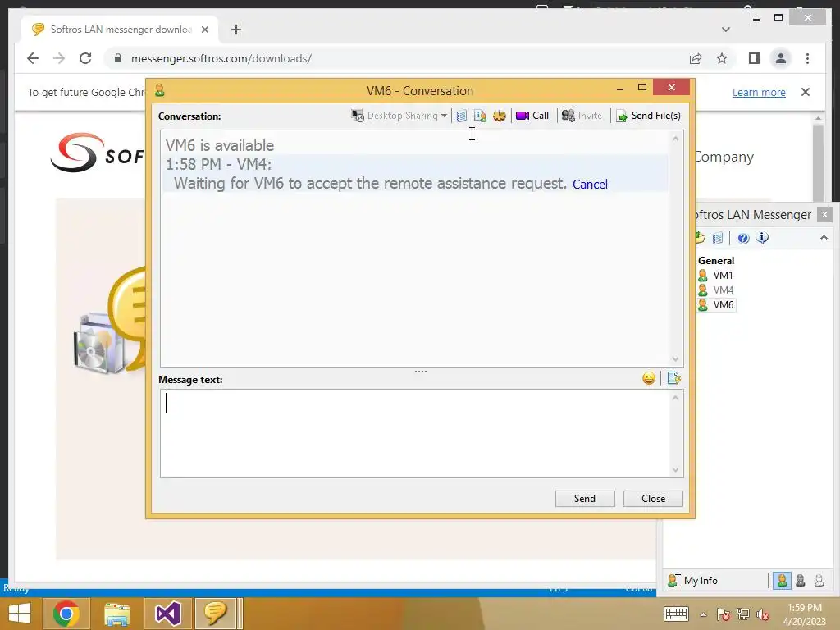Collapse the Messenger toolbar with chevron
840x630 pixels.
824,237
